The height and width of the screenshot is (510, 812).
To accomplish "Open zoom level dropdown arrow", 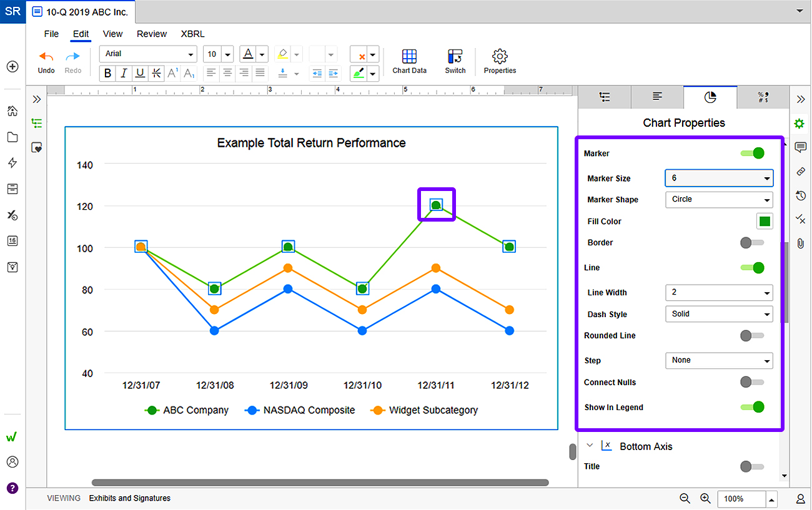I will click(x=772, y=499).
